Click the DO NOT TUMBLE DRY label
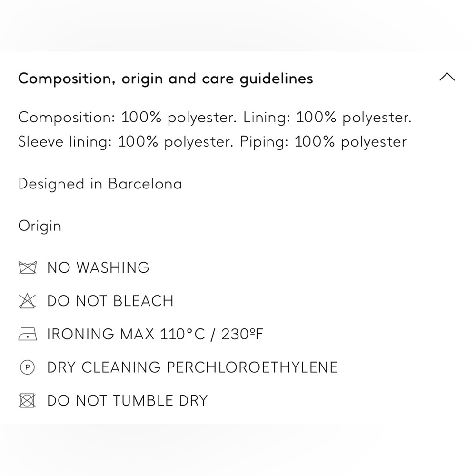The image size is (476, 476). 128,400
